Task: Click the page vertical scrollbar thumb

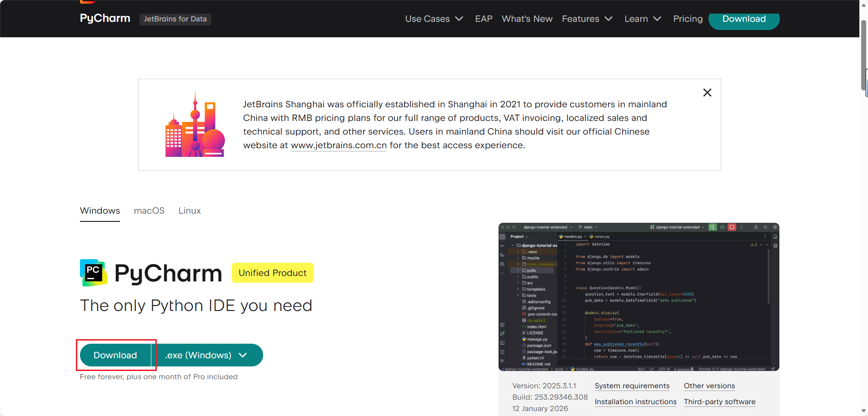Action: 863,55
